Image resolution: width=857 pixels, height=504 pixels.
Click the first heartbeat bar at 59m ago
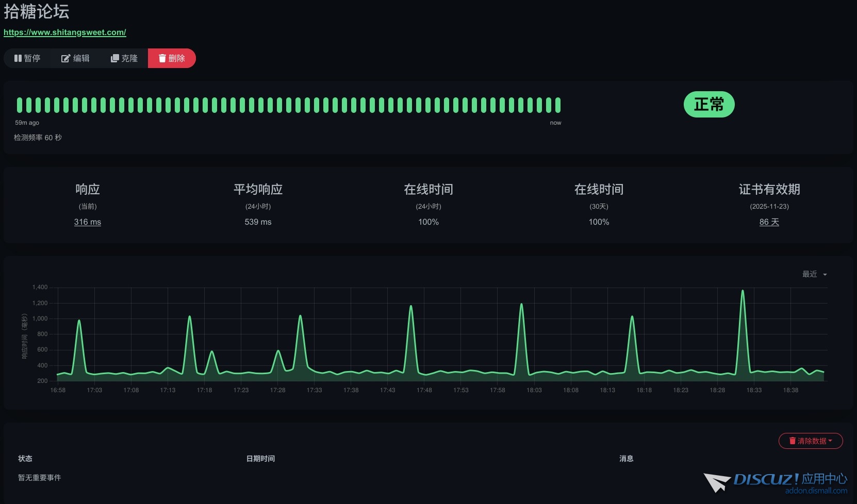click(20, 105)
